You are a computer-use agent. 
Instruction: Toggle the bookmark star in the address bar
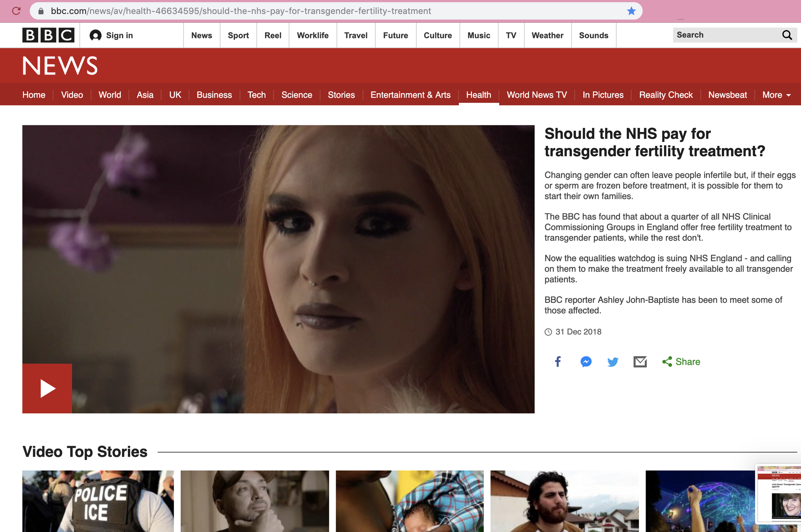[631, 11]
